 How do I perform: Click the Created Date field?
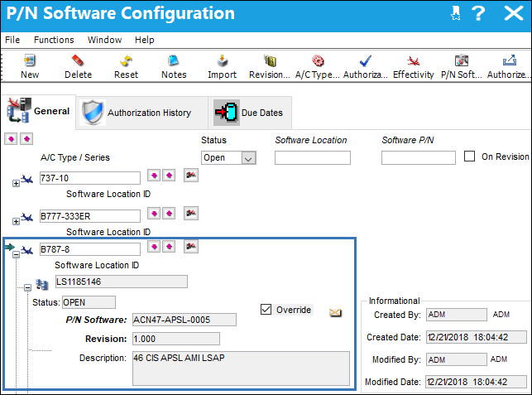tap(477, 337)
